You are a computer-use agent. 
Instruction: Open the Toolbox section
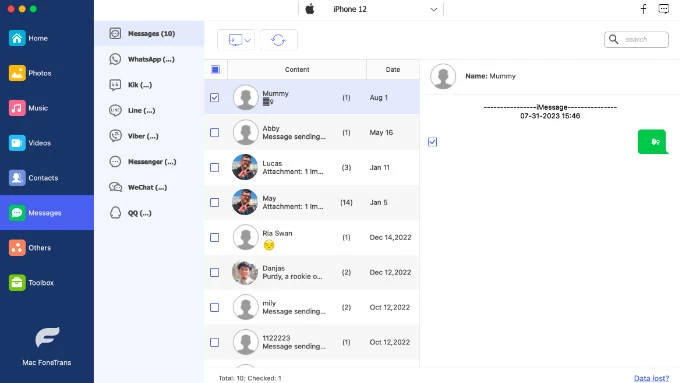tap(47, 283)
